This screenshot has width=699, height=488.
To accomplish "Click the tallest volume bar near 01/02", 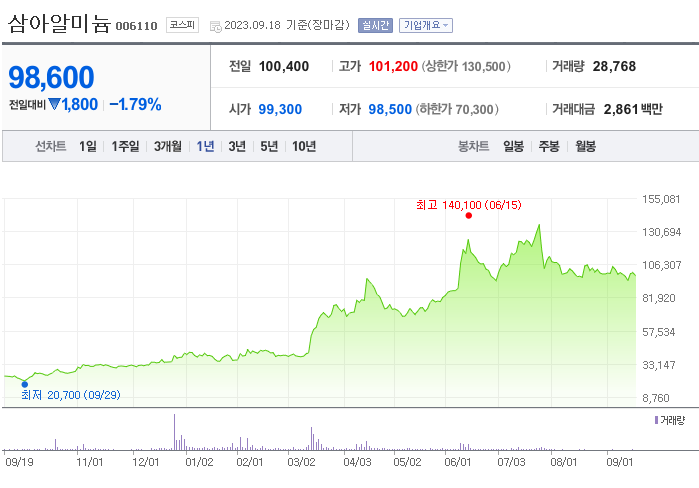I will (x=174, y=432).
